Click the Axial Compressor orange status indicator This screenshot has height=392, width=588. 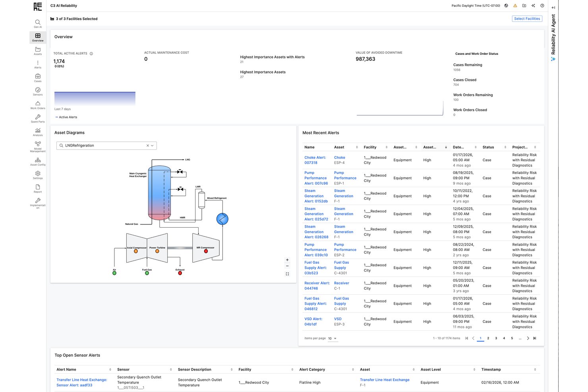point(136,251)
